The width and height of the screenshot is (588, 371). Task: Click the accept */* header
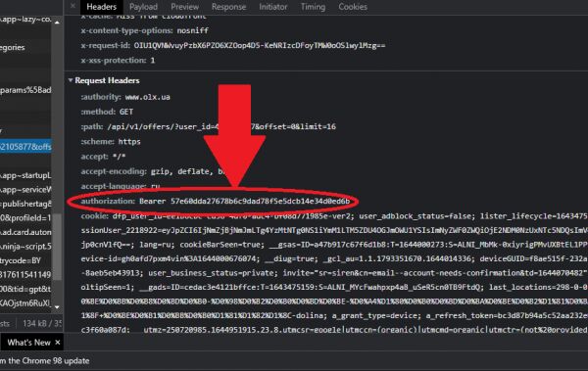click(x=103, y=157)
